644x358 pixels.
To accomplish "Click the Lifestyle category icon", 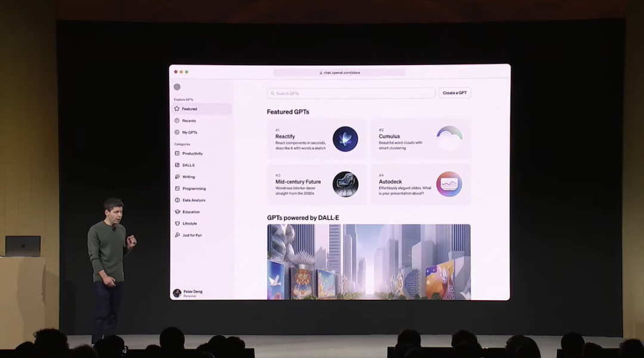I will (177, 223).
